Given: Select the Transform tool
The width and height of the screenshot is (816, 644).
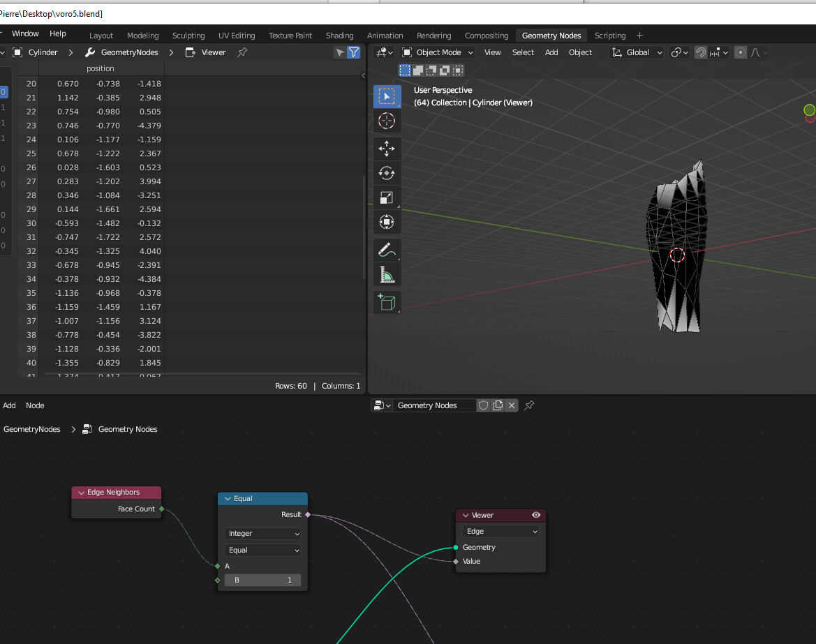Looking at the screenshot, I should [387, 222].
